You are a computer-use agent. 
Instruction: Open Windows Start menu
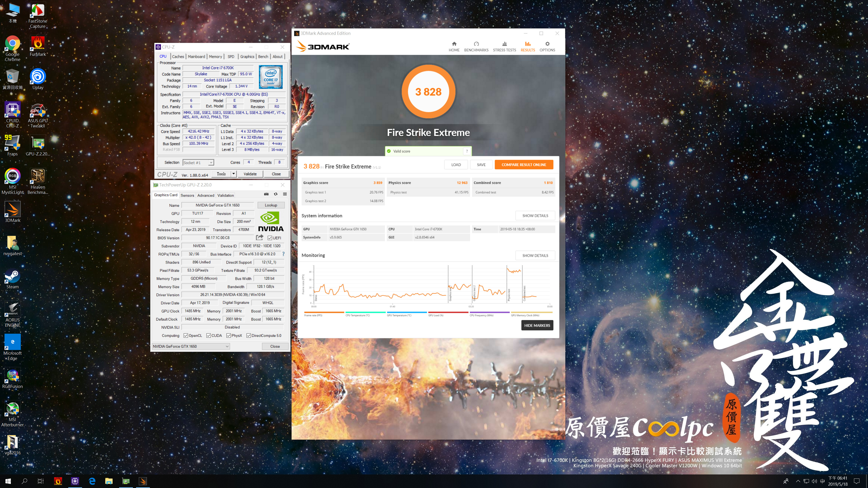(8, 481)
